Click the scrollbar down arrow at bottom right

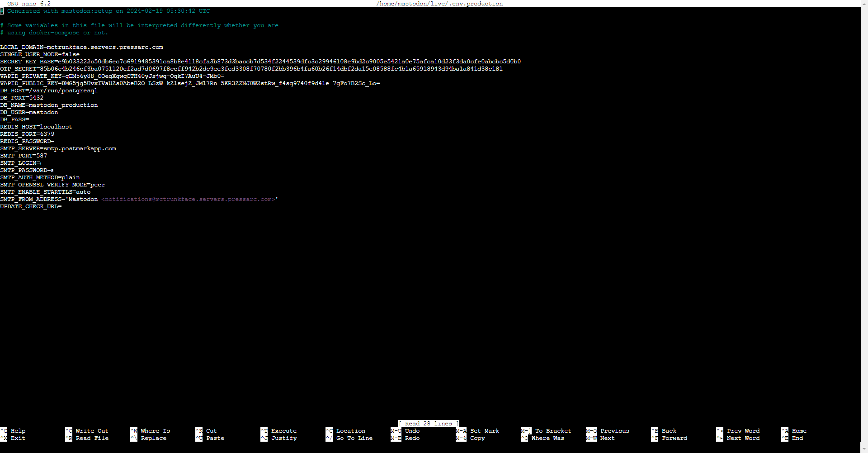[x=864, y=449]
